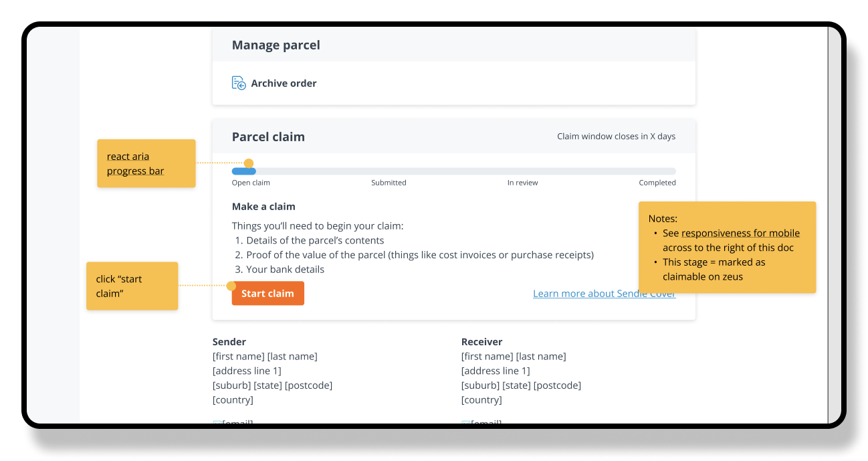Select the In review step label
This screenshot has height=461, width=868.
point(522,183)
